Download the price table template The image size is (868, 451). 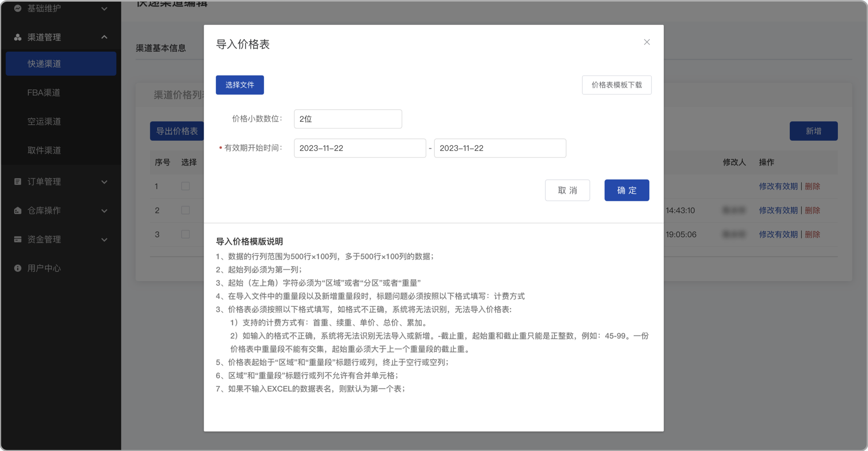(x=616, y=85)
